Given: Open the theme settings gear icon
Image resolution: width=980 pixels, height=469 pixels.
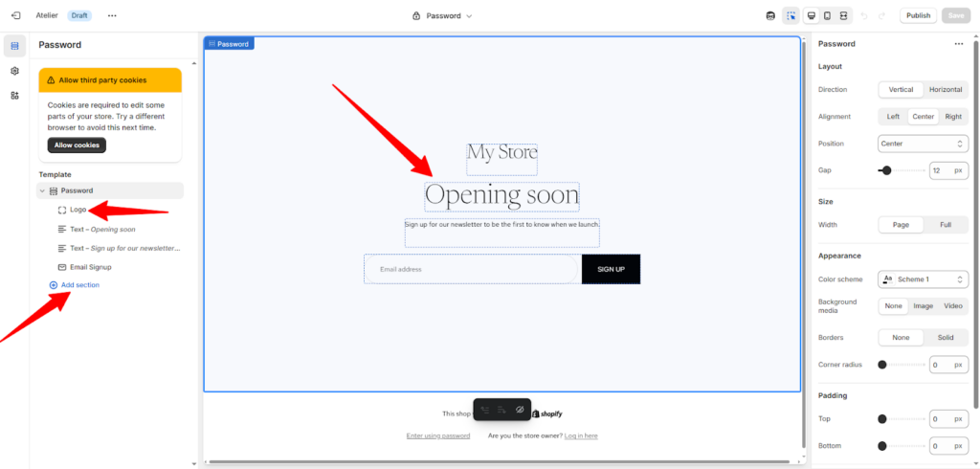Looking at the screenshot, I should click(x=14, y=71).
